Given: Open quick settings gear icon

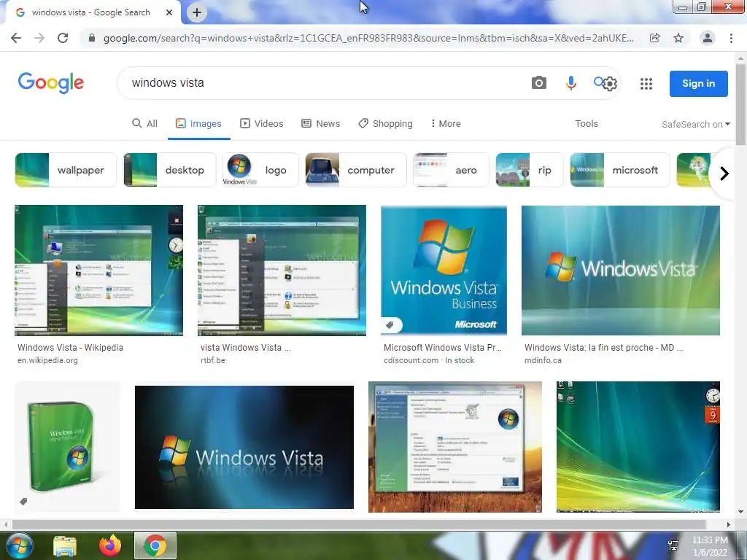Looking at the screenshot, I should pos(610,84).
